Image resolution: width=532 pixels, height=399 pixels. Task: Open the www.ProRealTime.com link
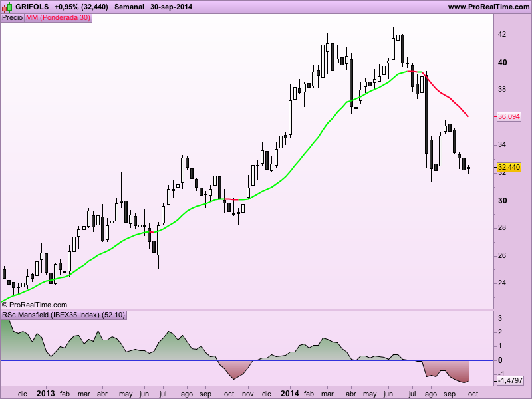coord(489,7)
